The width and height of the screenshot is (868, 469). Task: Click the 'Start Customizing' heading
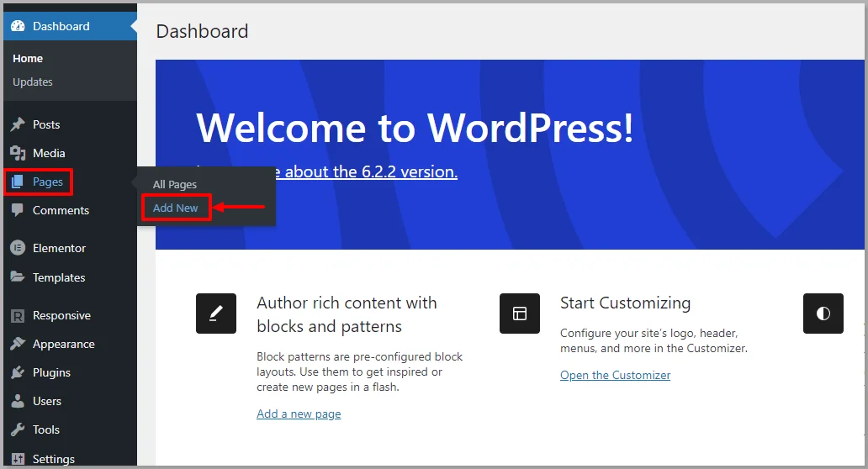(x=625, y=303)
